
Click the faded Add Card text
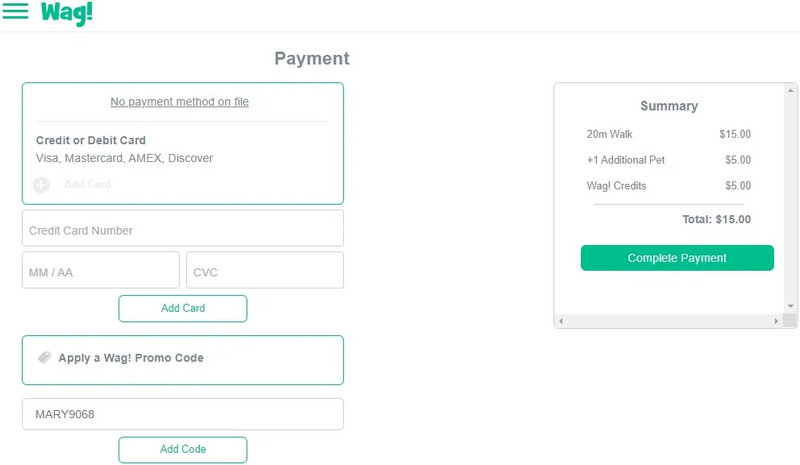click(87, 184)
